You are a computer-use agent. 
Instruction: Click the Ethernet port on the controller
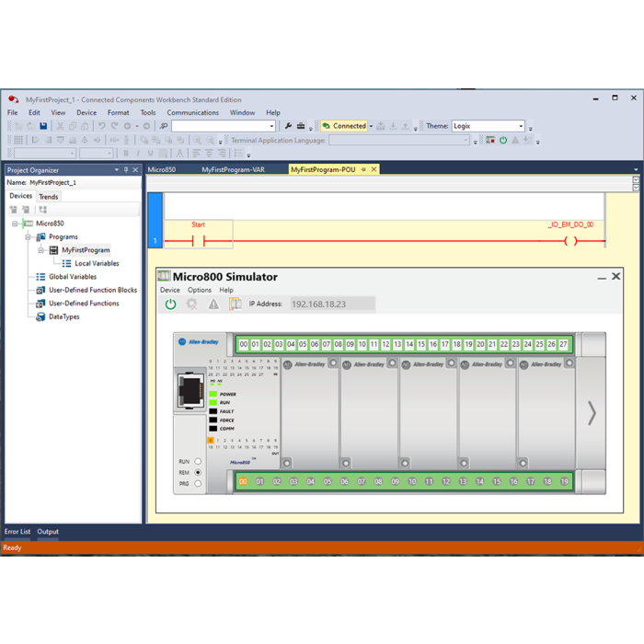[x=191, y=390]
